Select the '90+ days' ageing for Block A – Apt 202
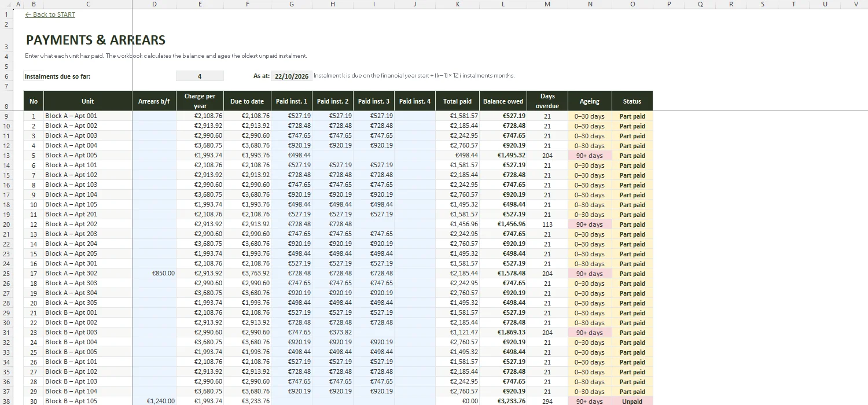 click(x=590, y=224)
